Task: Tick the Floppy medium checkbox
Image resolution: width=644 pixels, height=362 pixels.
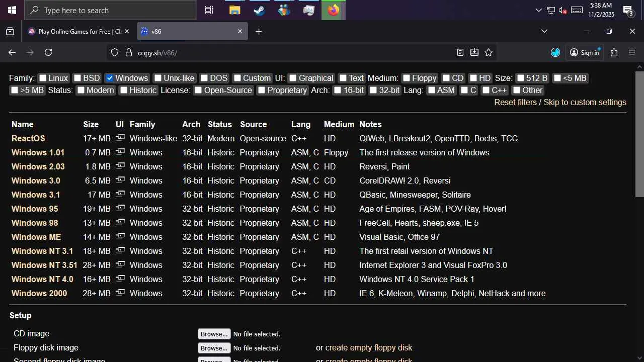Action: [407, 78]
